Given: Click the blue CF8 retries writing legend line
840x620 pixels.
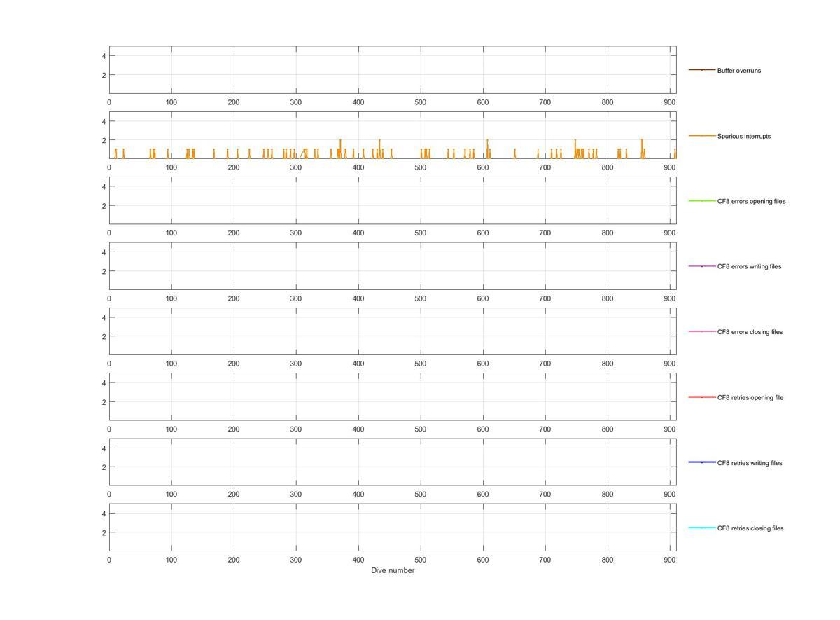Looking at the screenshot, I should point(702,462).
